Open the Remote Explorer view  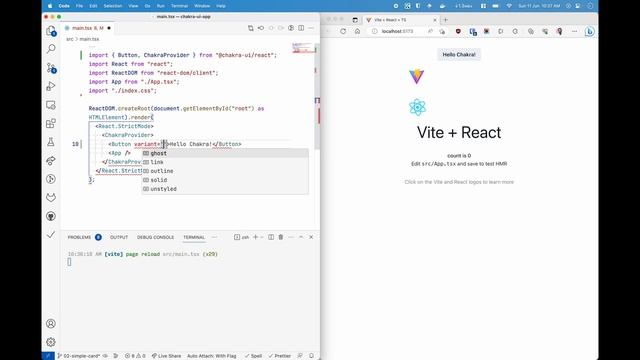(51, 105)
